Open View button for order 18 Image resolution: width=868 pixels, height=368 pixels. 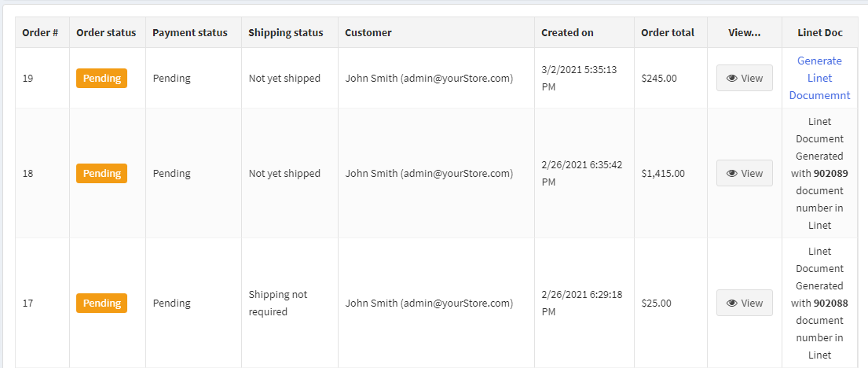tap(745, 174)
